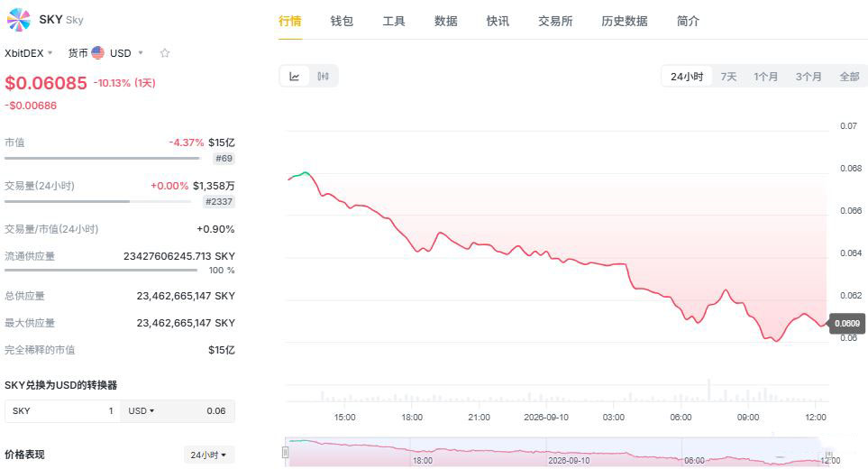Select the 行情 tab
Image resolution: width=868 pixels, height=469 pixels.
pyautogui.click(x=290, y=21)
